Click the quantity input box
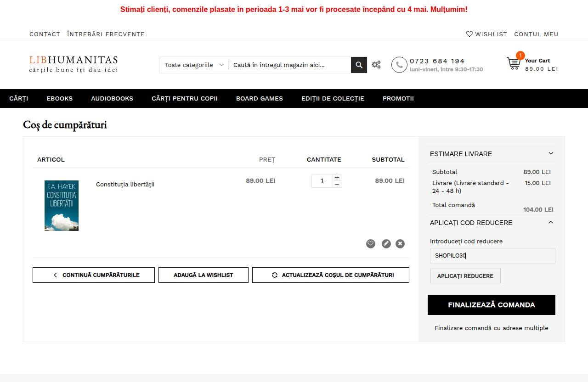 coord(322,181)
